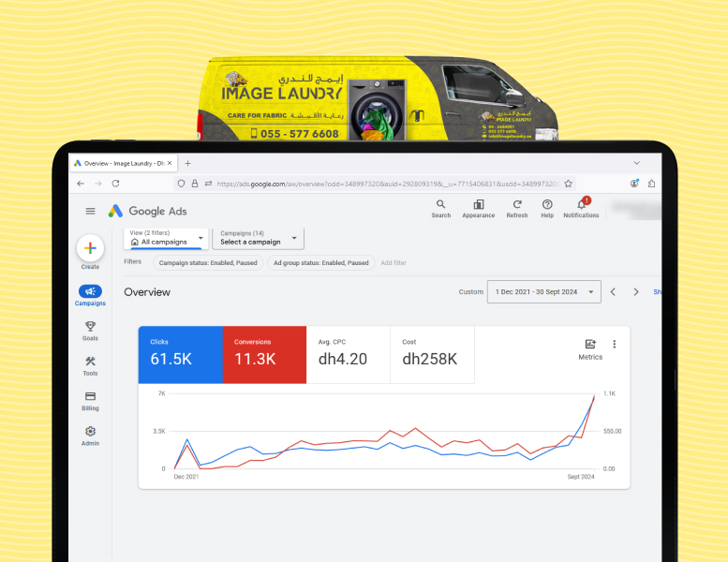This screenshot has height=562, width=728.
Task: Open the Tools wrench icon
Action: (x=90, y=362)
